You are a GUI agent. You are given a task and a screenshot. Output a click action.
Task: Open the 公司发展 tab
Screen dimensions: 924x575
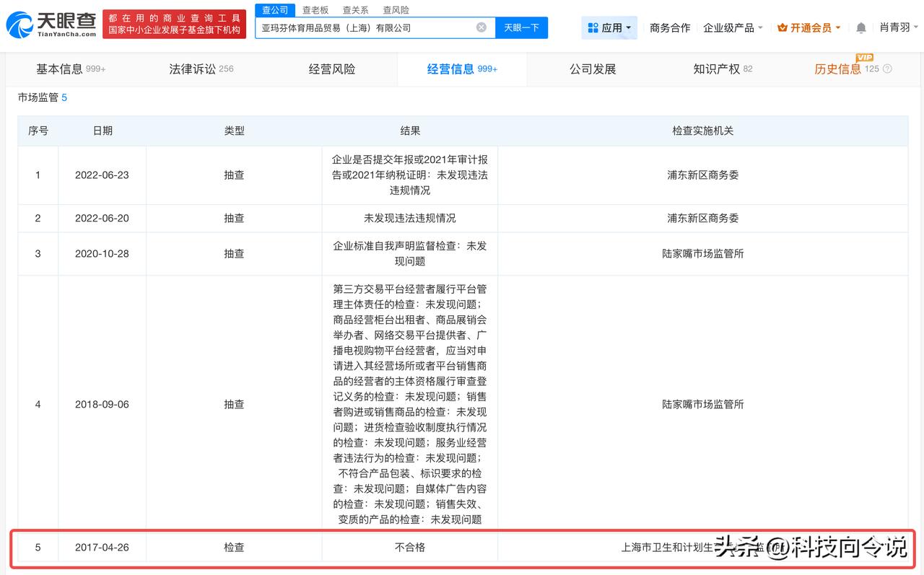(x=593, y=69)
